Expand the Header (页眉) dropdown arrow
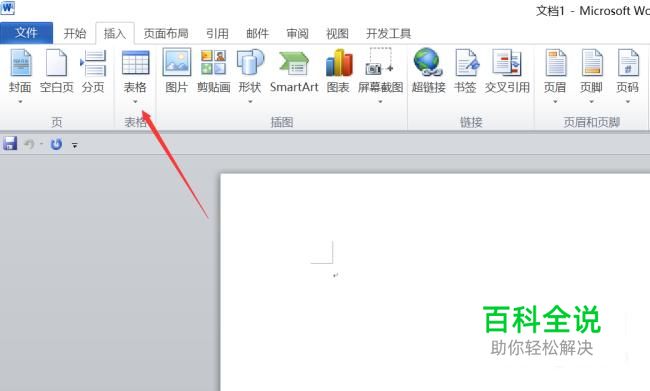Viewport: 650px width, 391px height. pos(555,102)
